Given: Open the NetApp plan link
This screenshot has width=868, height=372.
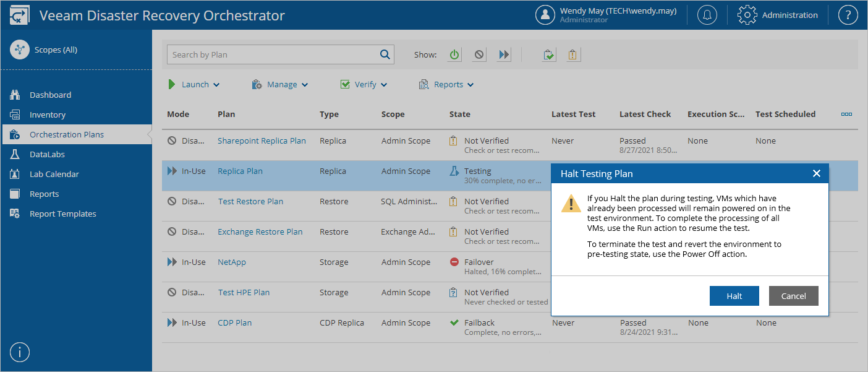Looking at the screenshot, I should pos(232,262).
